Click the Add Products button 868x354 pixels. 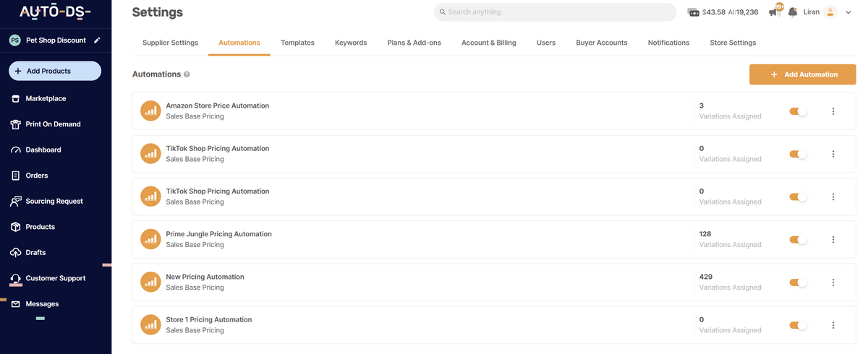[x=55, y=71]
